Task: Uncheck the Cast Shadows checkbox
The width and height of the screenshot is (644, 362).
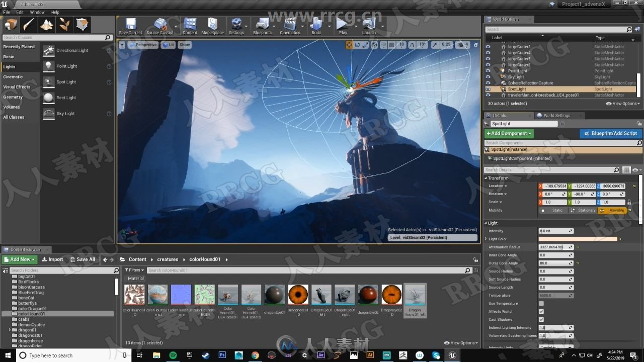Action: (x=541, y=319)
